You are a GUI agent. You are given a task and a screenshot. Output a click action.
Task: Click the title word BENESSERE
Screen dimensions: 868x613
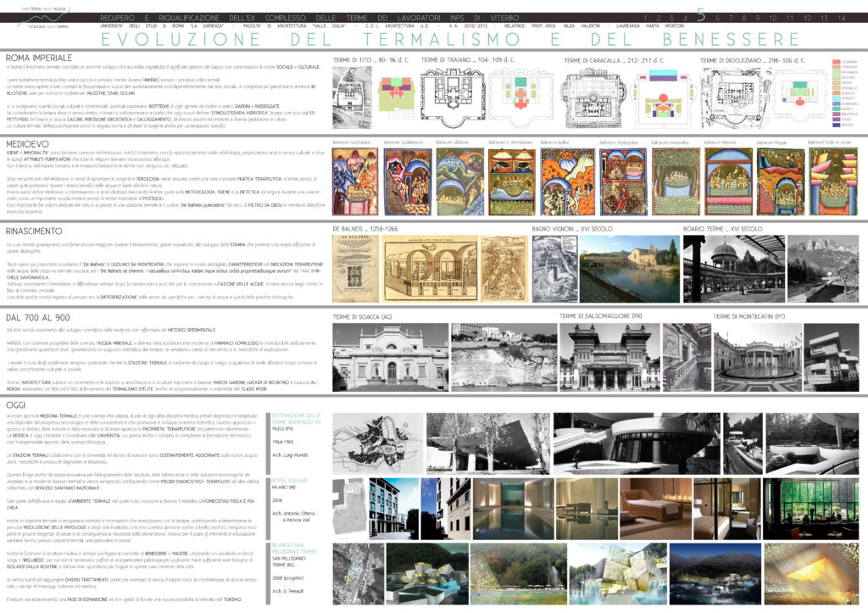pyautogui.click(x=732, y=39)
